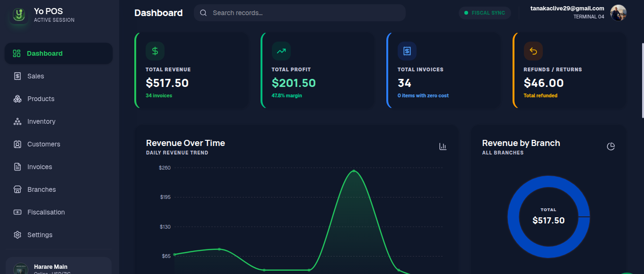
Task: Click the Dashboard grid icon in sidebar
Action: tap(17, 53)
